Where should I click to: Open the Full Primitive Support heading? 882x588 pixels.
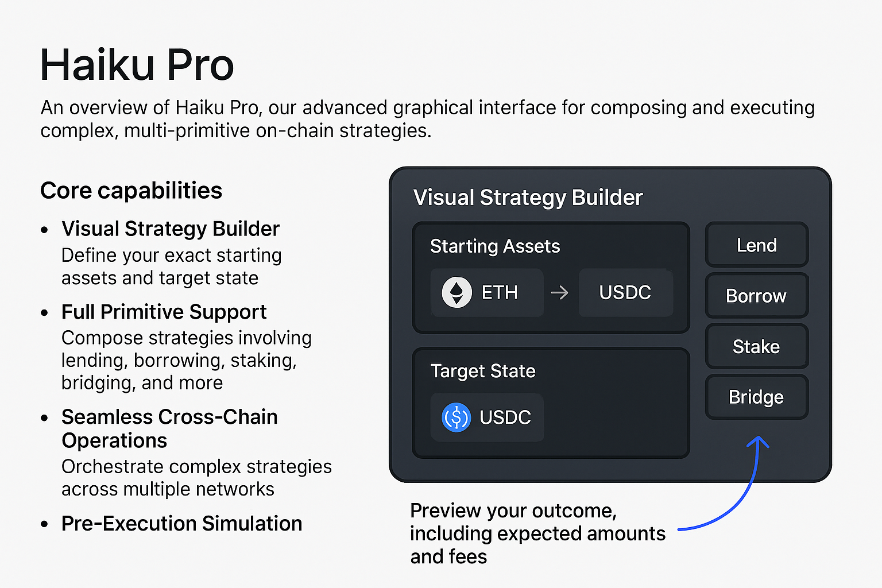coord(164,312)
